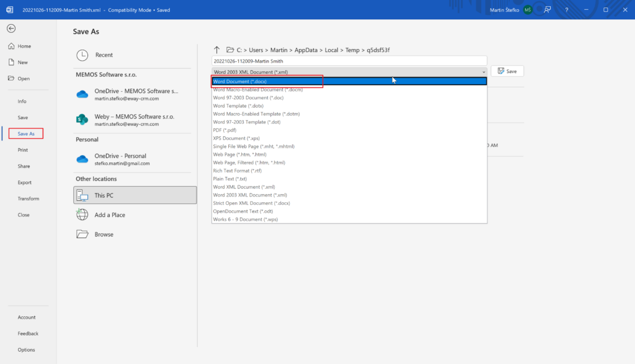The width and height of the screenshot is (635, 364).
Task: Select the Save As tab
Action: click(26, 133)
